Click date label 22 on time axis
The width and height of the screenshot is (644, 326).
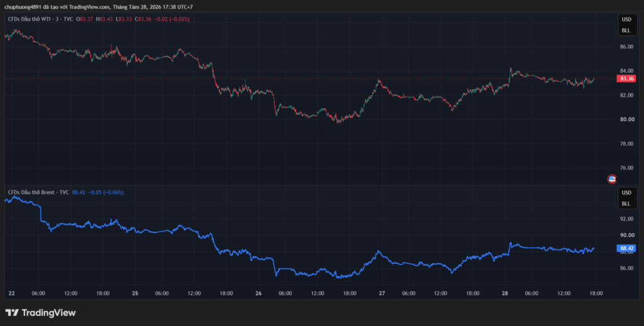click(x=11, y=293)
